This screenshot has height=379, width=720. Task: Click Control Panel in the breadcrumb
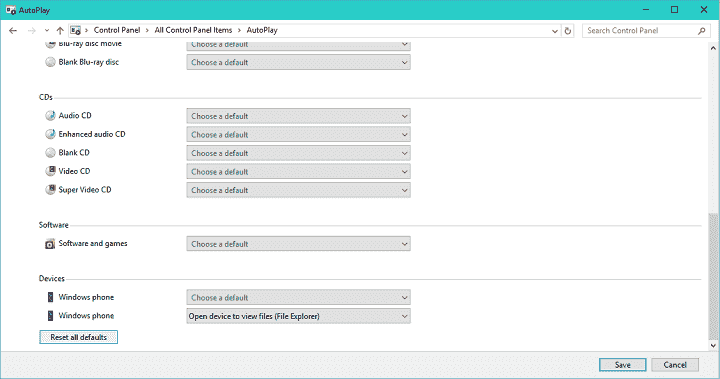pos(117,30)
